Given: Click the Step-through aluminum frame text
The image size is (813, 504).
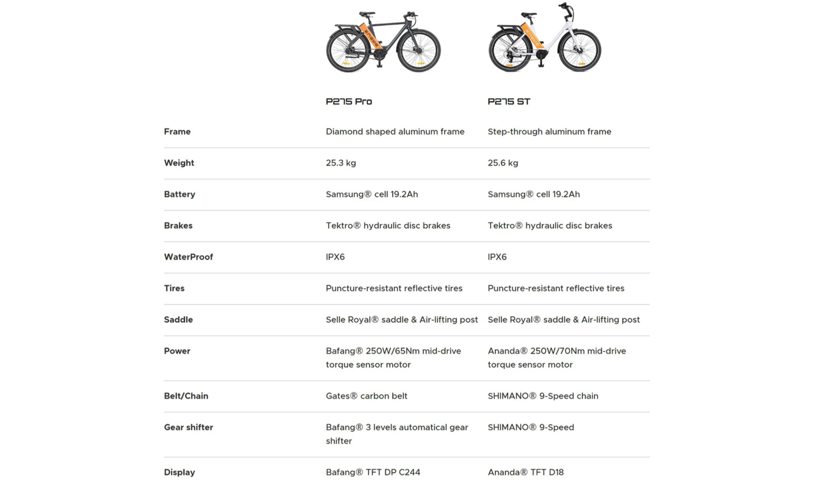Looking at the screenshot, I should pos(549,132).
